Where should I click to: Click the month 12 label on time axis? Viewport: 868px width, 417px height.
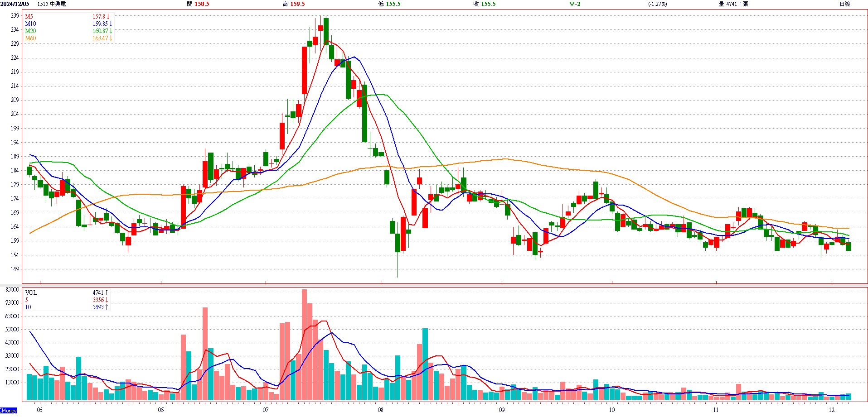coord(832,410)
